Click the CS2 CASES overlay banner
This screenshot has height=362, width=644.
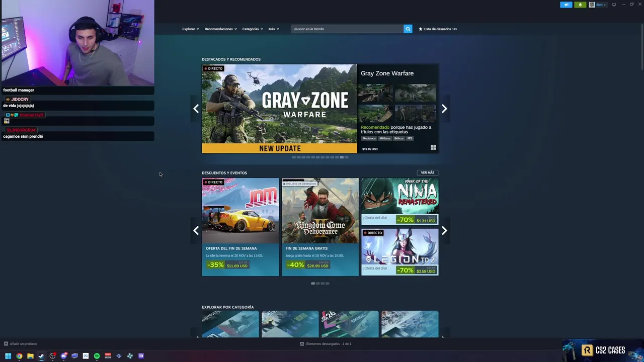(x=603, y=350)
